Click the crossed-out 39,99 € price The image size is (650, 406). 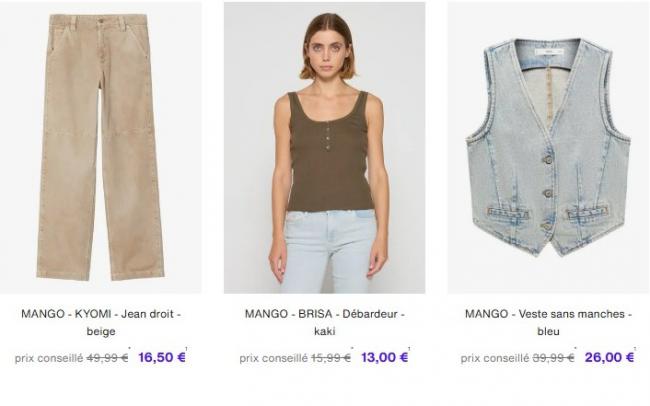click(x=553, y=357)
